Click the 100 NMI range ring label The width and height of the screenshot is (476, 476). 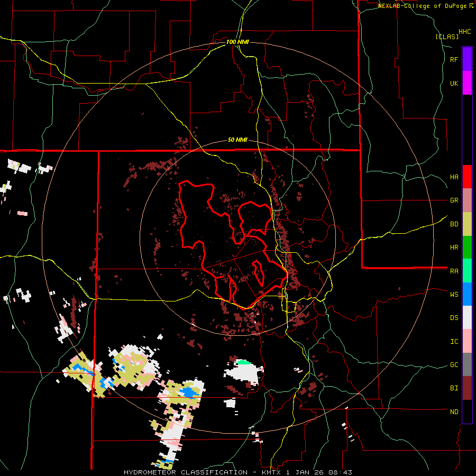(237, 42)
